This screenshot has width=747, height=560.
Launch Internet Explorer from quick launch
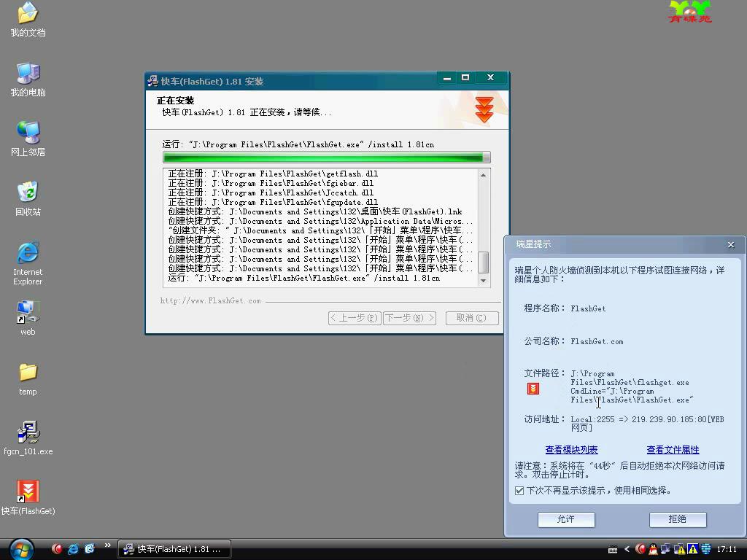tap(73, 549)
